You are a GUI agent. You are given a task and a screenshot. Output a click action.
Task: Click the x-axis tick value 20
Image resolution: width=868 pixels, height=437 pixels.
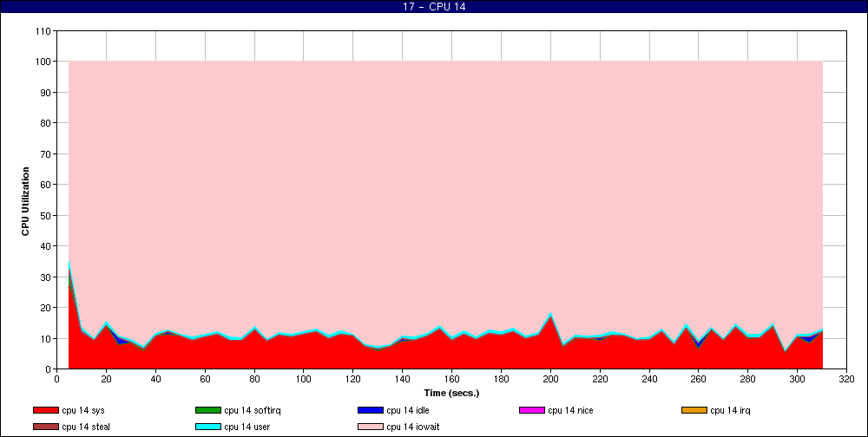(x=106, y=379)
